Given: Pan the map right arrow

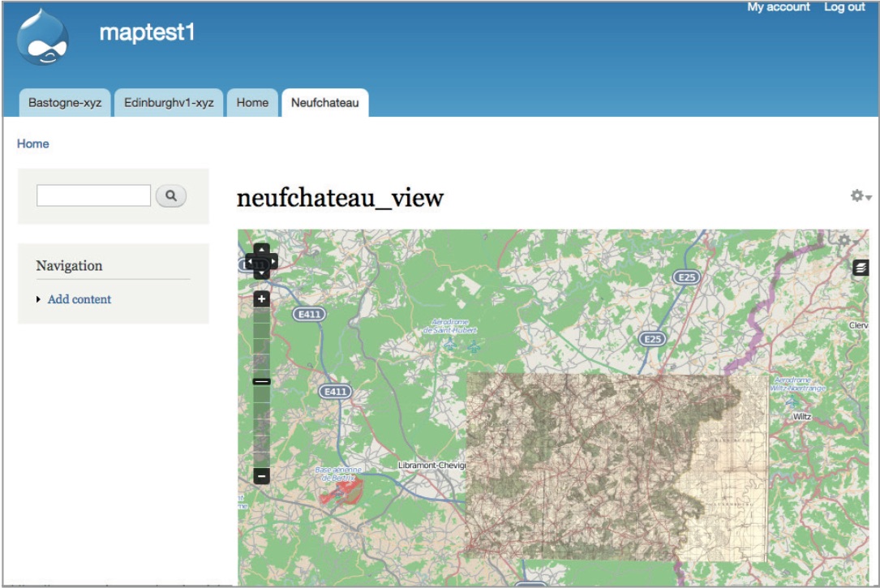Looking at the screenshot, I should tap(273, 262).
